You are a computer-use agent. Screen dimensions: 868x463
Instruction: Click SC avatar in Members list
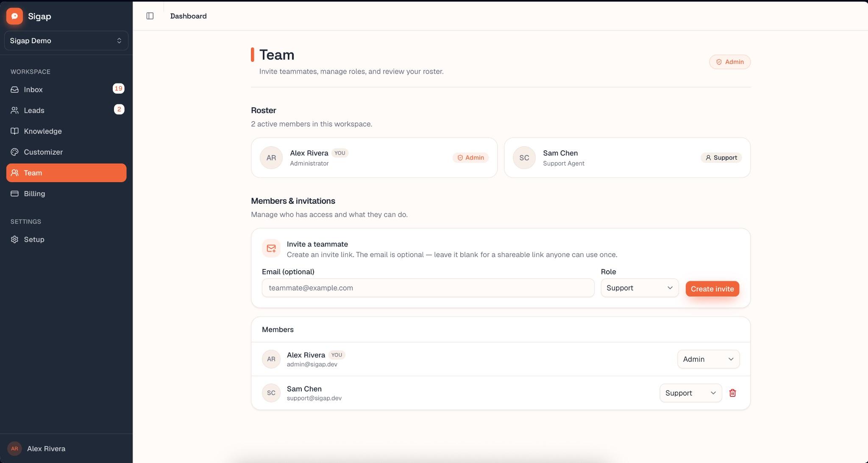point(271,393)
